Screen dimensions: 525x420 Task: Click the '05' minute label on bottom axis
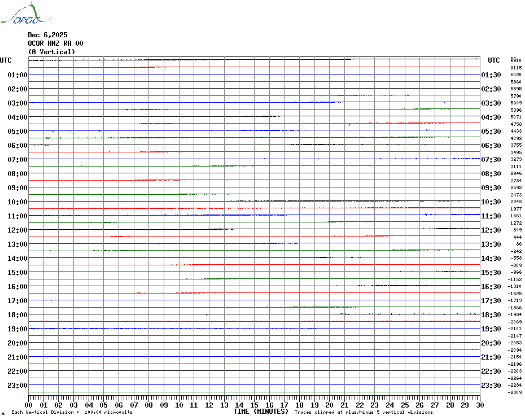pyautogui.click(x=104, y=405)
